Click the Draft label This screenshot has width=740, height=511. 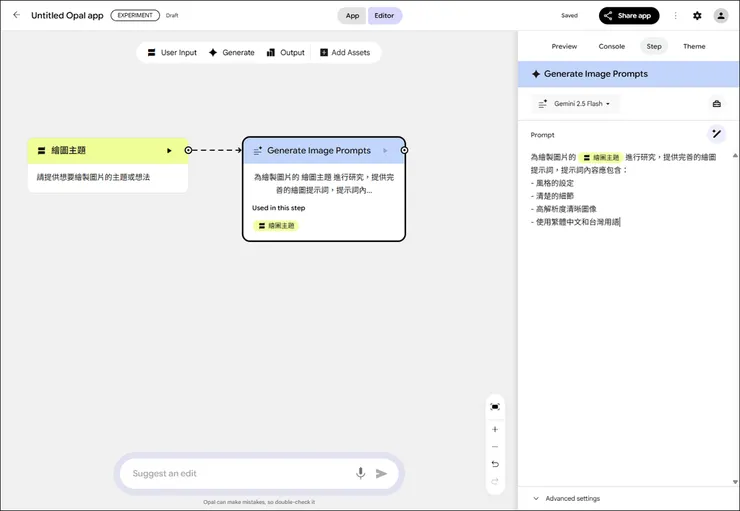click(172, 16)
